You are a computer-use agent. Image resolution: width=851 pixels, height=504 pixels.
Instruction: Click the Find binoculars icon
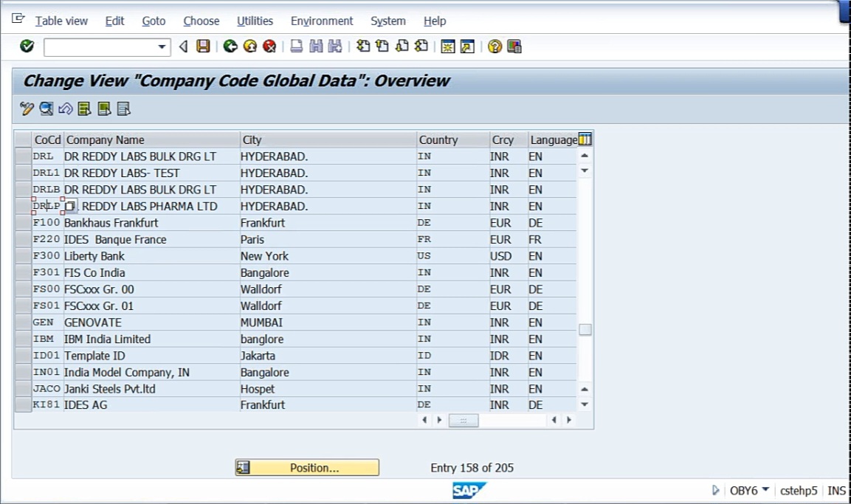coord(316,46)
